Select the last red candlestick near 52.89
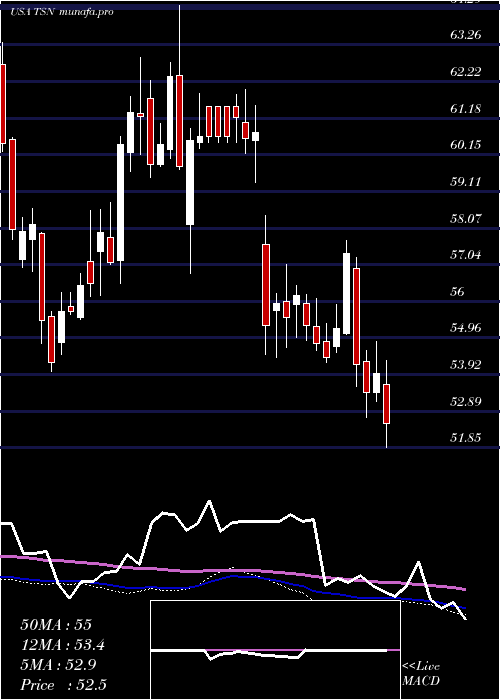Viewport: 500px width, 700px height. tap(386, 404)
